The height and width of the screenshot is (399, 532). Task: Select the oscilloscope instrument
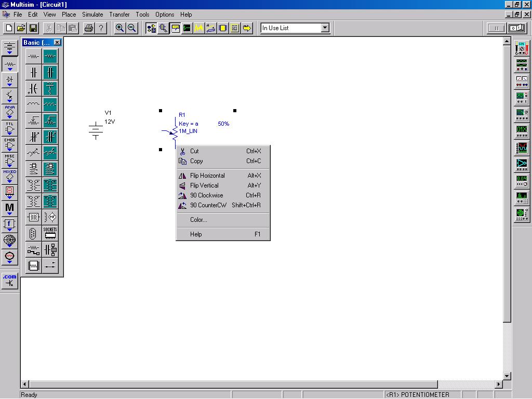[522, 98]
